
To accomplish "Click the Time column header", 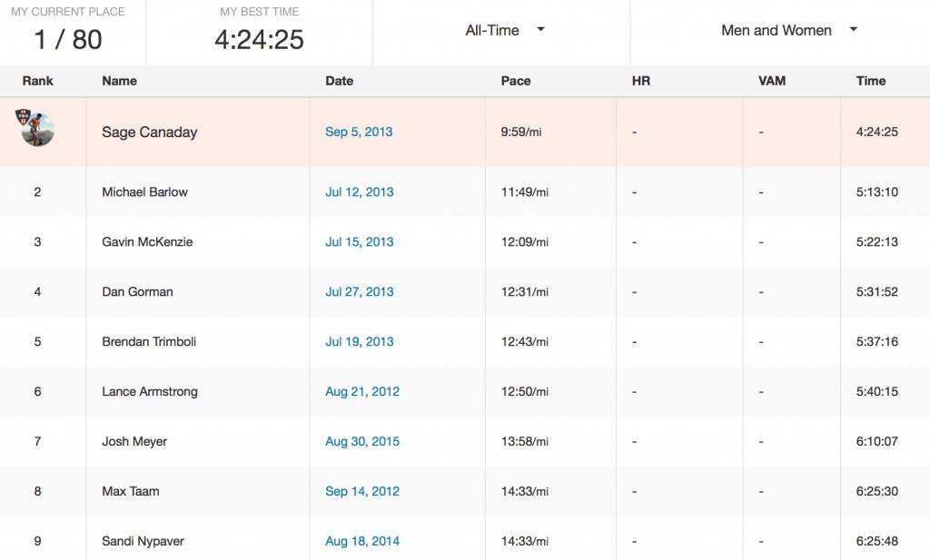I will [x=870, y=81].
